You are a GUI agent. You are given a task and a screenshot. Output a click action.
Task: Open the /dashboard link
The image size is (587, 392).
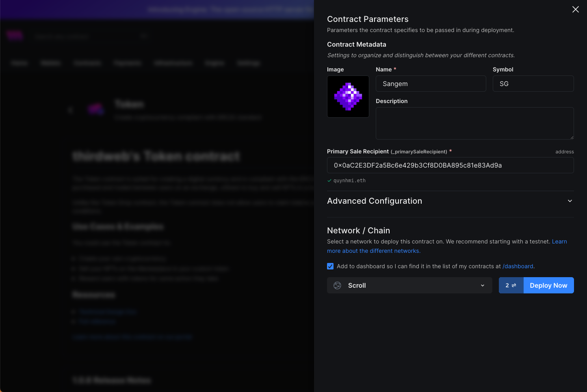click(x=518, y=266)
